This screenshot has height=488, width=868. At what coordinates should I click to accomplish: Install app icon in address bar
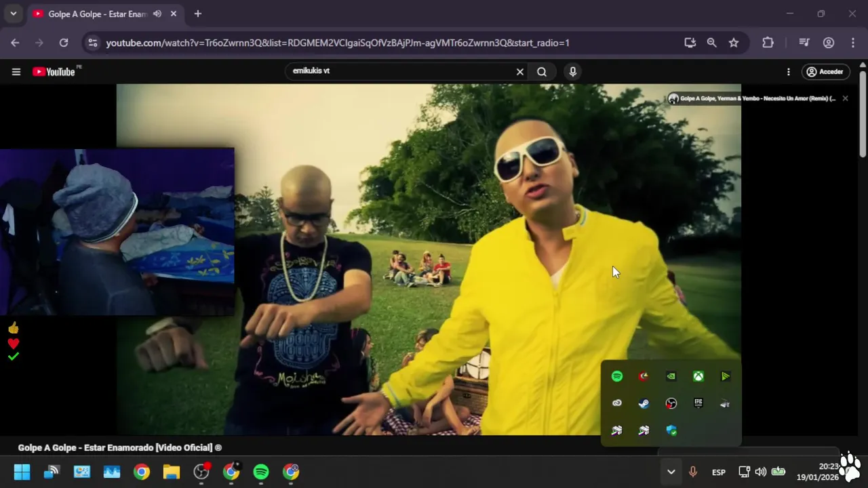(x=690, y=43)
